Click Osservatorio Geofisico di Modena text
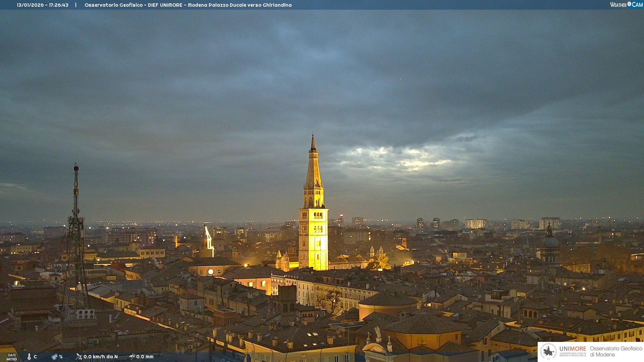The width and height of the screenshot is (644, 362). 616,351
